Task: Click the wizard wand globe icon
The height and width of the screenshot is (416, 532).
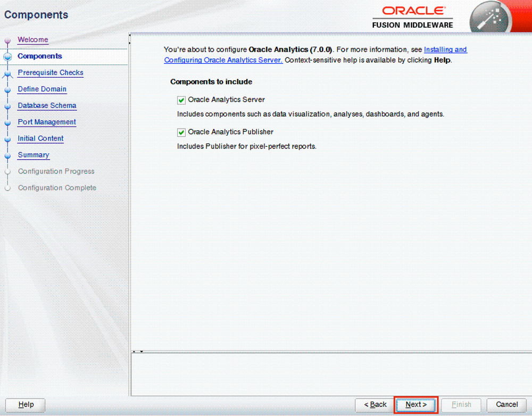Action: pyautogui.click(x=490, y=18)
